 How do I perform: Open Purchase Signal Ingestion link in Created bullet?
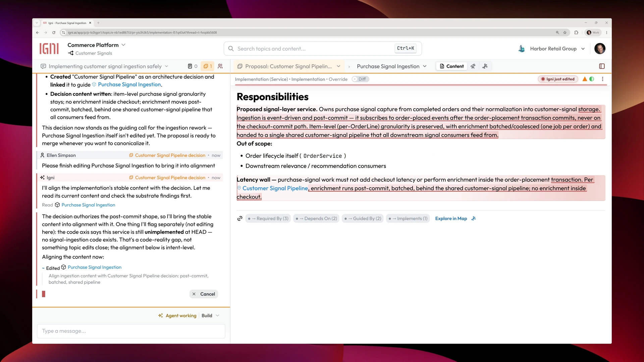coord(129,84)
